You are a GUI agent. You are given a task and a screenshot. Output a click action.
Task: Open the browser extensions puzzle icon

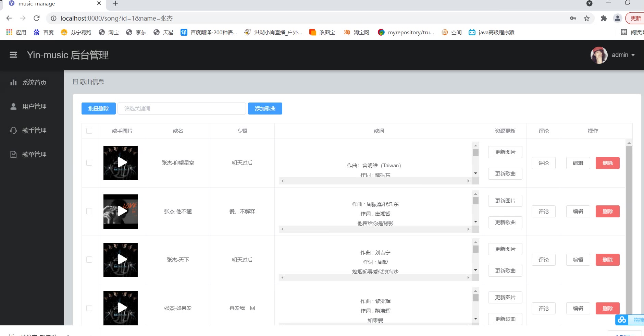coord(604,19)
